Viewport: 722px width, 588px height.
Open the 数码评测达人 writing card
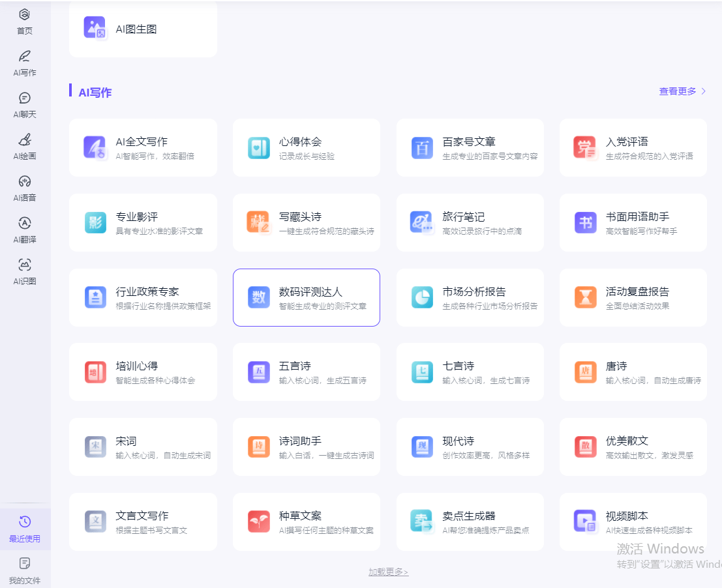[306, 297]
